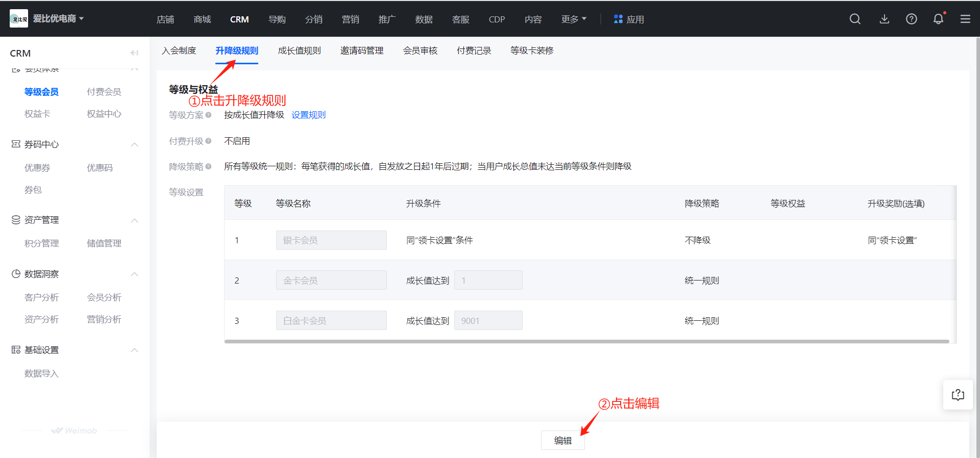The width and height of the screenshot is (980, 458).
Task: Open 营销 in top navigation
Action: point(351,19)
